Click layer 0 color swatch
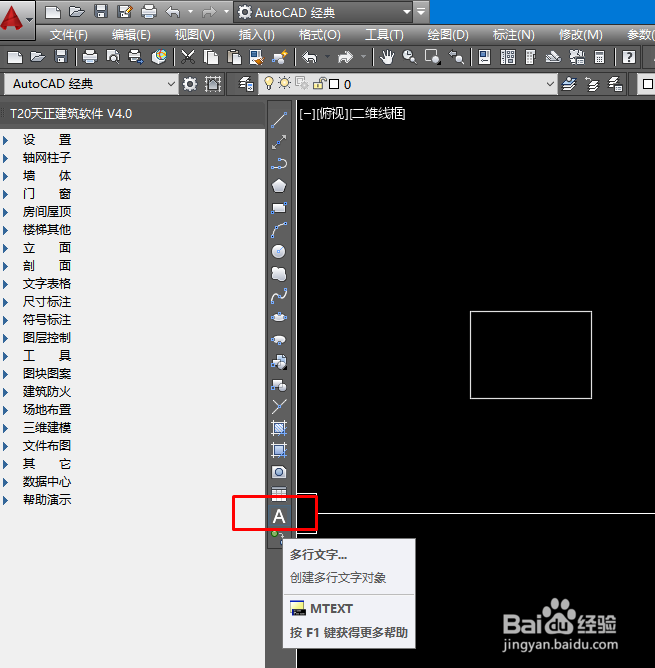 [334, 84]
